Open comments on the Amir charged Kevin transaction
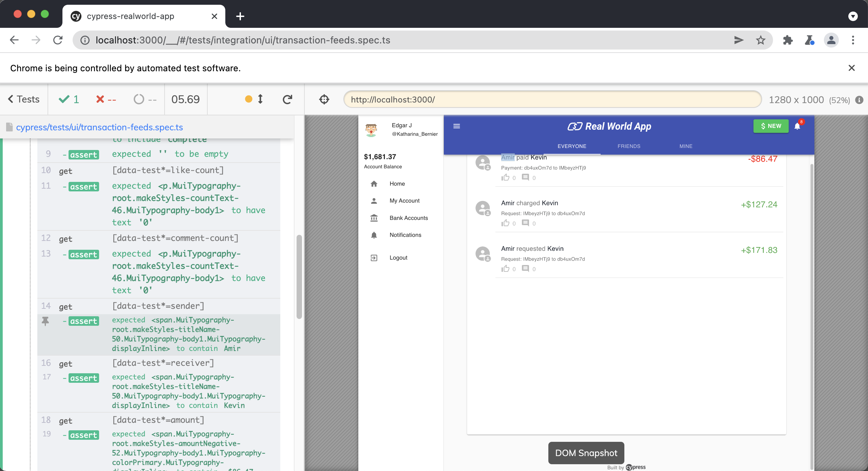The image size is (868, 471). (525, 223)
